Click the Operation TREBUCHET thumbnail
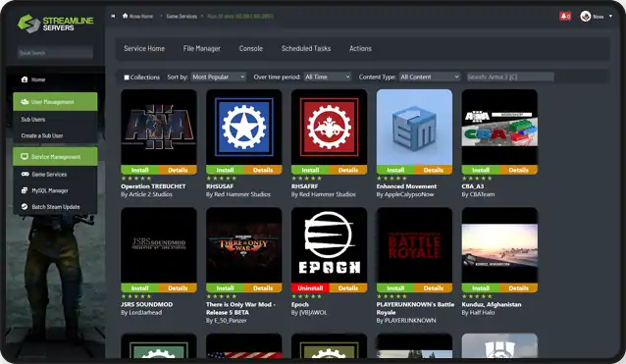 coord(159,128)
